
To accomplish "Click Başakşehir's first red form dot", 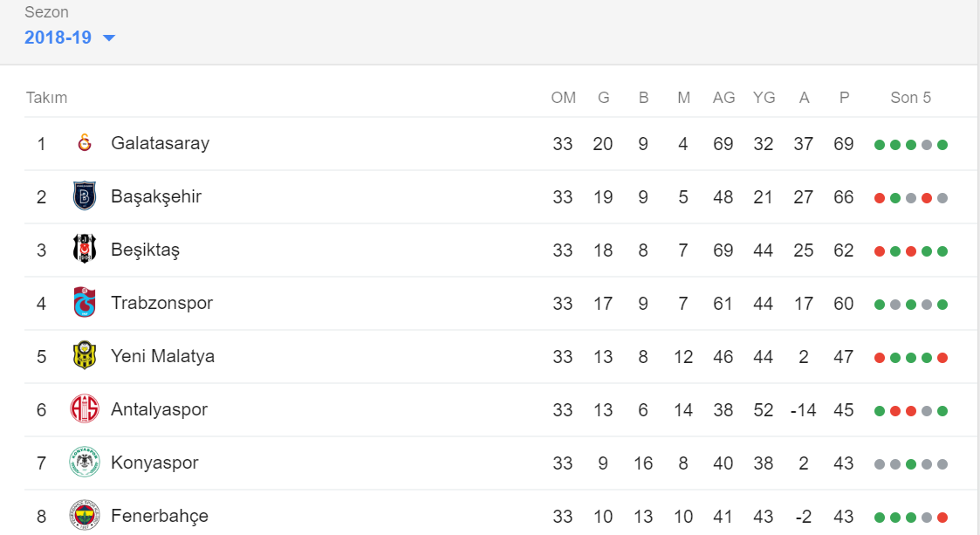I will (880, 198).
